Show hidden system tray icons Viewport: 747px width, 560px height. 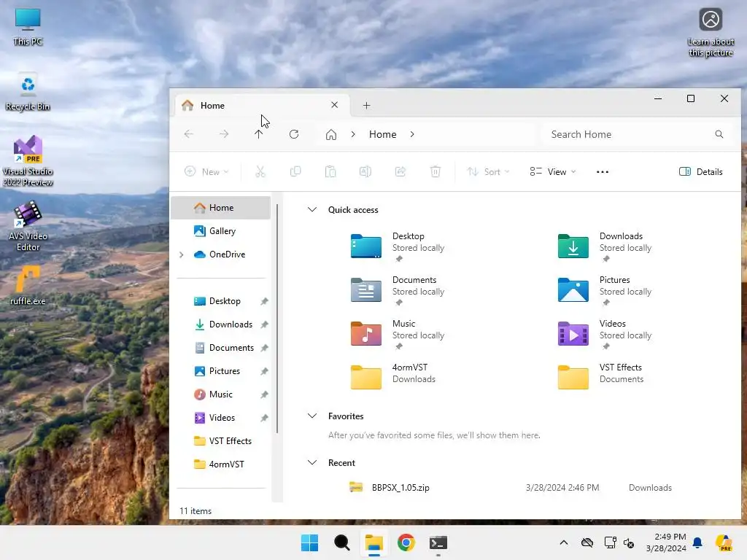click(x=564, y=542)
